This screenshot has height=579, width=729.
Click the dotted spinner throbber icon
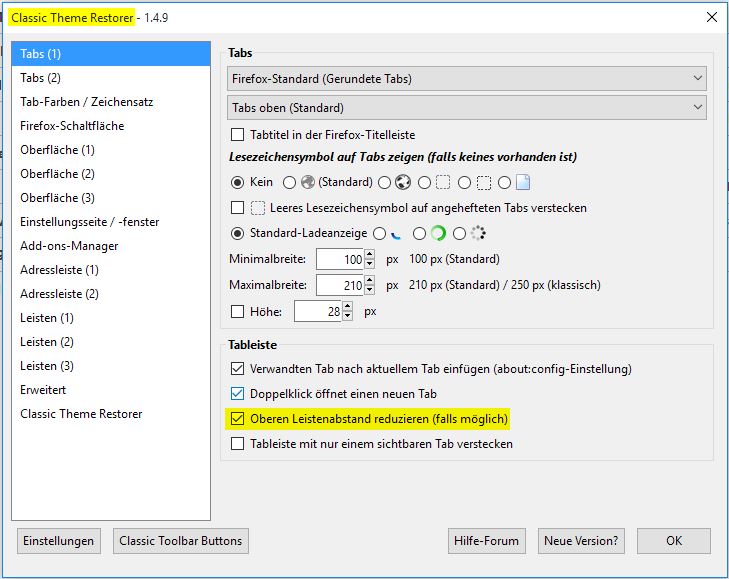(478, 233)
